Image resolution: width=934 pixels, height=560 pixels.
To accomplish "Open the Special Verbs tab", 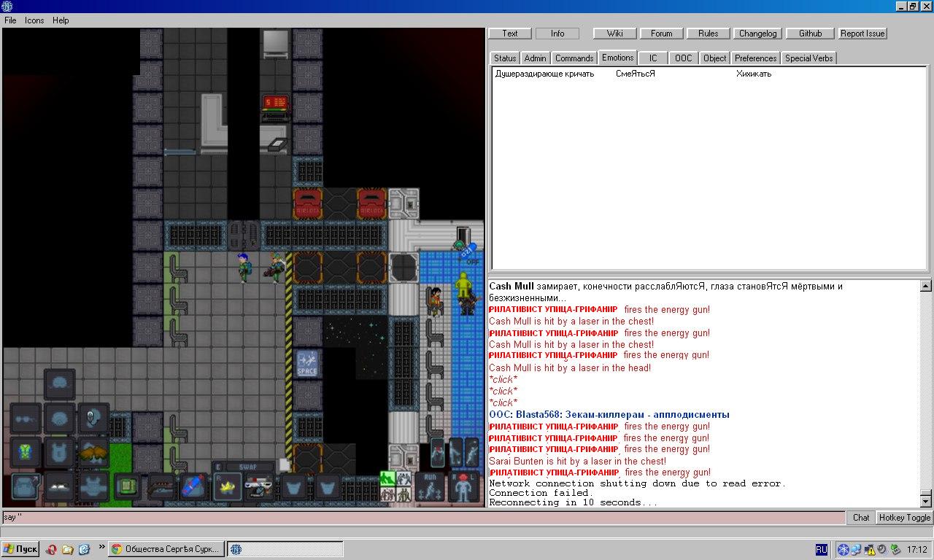I will coord(808,58).
